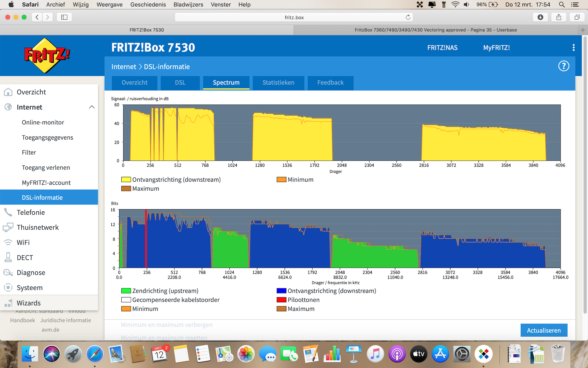Click the fritz.box address field

pos(294,17)
